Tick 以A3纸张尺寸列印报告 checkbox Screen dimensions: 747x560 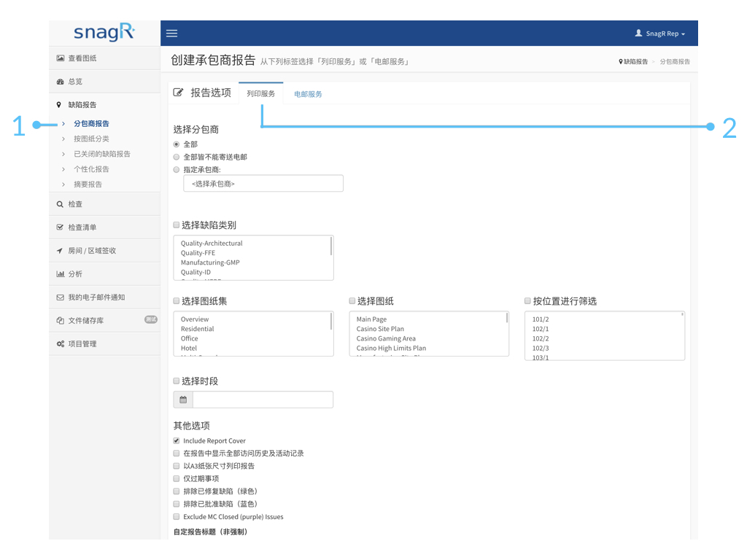177,466
